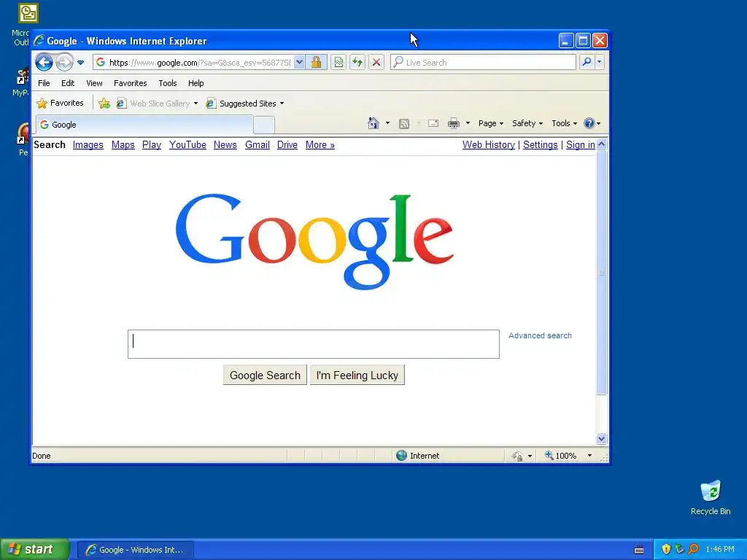
Task: Click the yellow security shield tray icon
Action: pyautogui.click(x=666, y=550)
